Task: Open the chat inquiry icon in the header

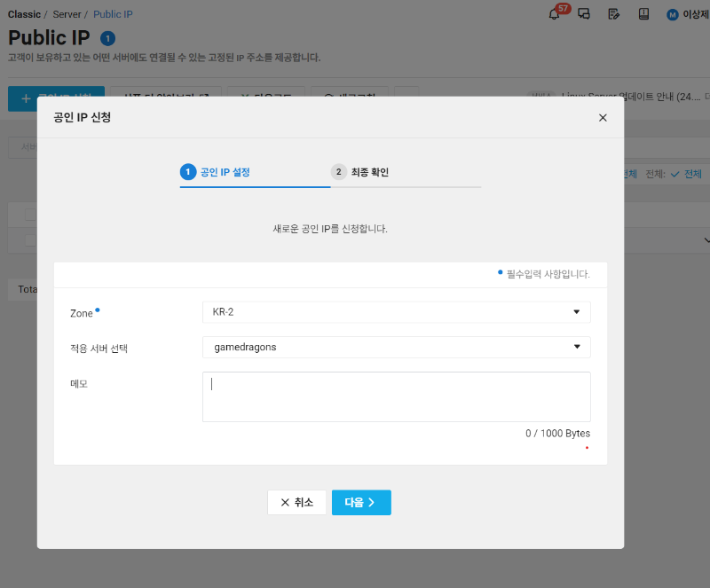Action: pyautogui.click(x=583, y=14)
